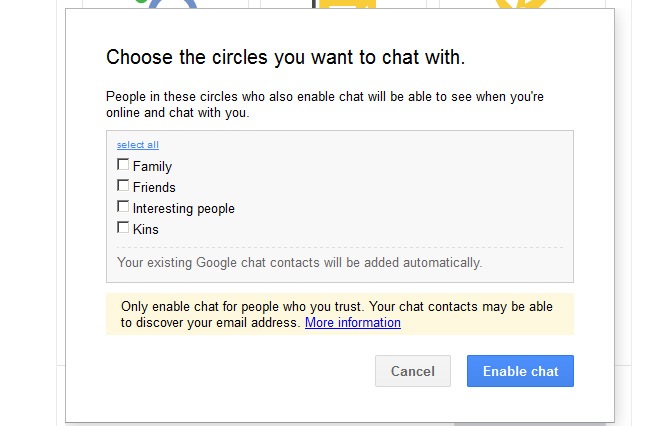Image resolution: width=650 pixels, height=426 pixels.
Task: Click the dimmed page area right of dialog
Action: (633, 200)
